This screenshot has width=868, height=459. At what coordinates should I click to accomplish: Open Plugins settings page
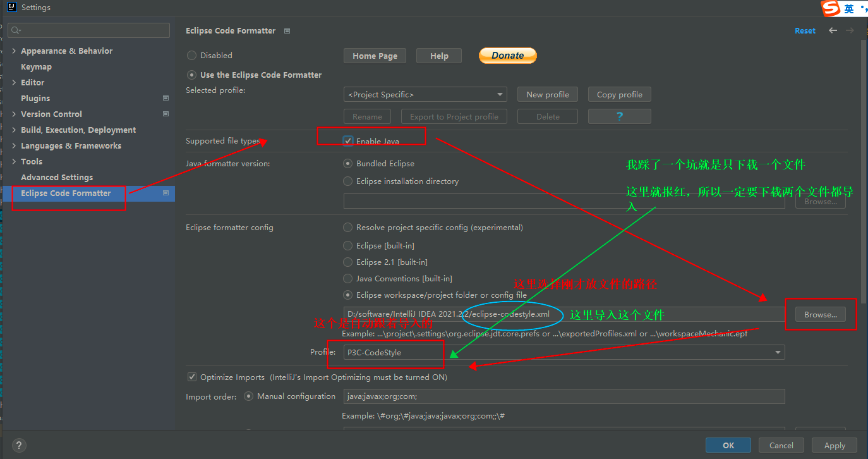click(35, 98)
